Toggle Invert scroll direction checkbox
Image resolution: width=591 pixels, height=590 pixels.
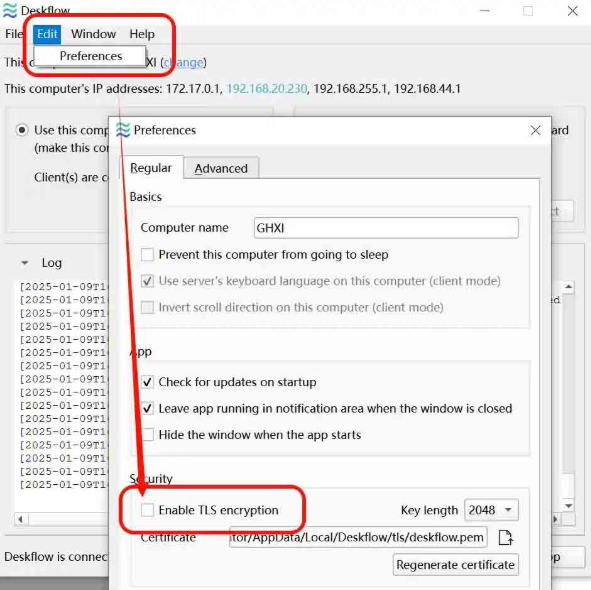coord(147,307)
